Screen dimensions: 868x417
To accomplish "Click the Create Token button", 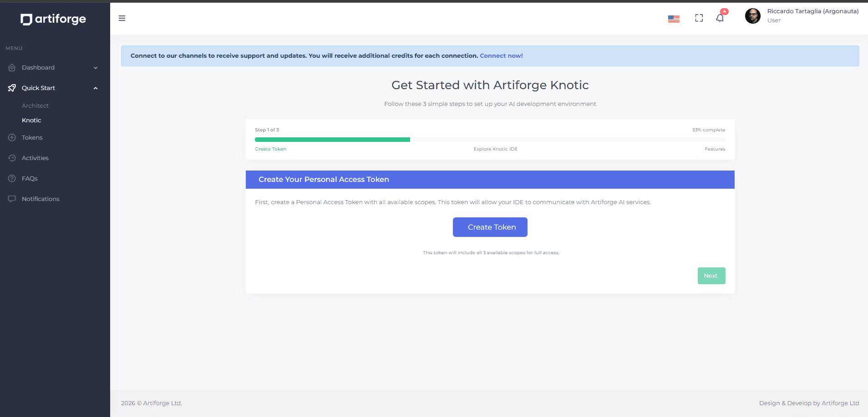I will pyautogui.click(x=490, y=227).
